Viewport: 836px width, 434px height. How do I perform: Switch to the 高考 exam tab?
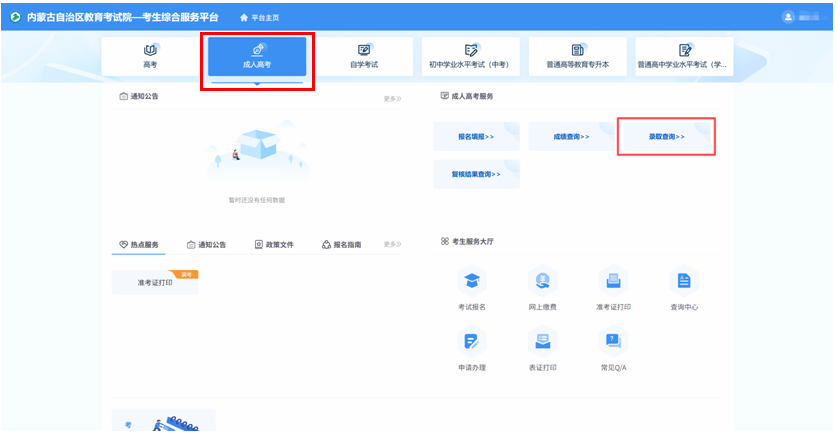150,56
